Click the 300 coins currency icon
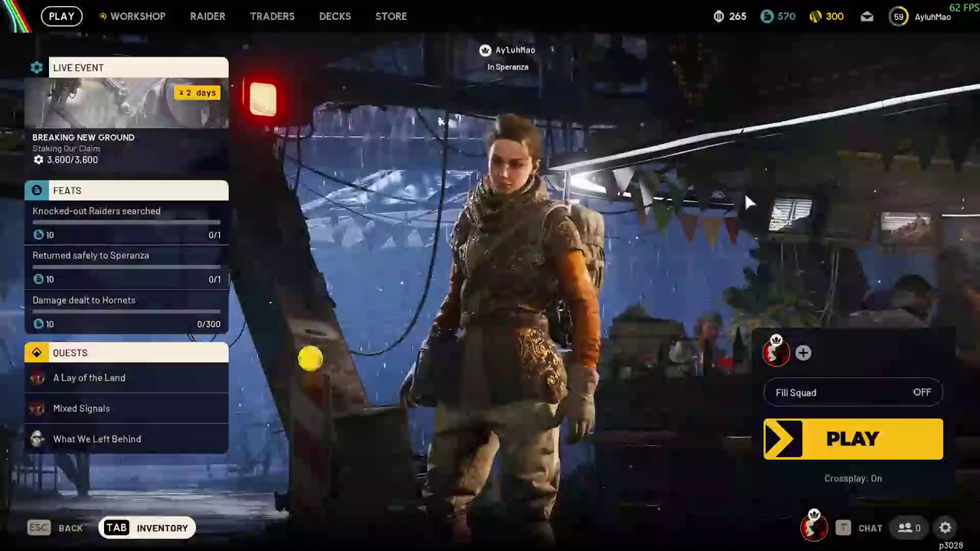 tap(816, 16)
